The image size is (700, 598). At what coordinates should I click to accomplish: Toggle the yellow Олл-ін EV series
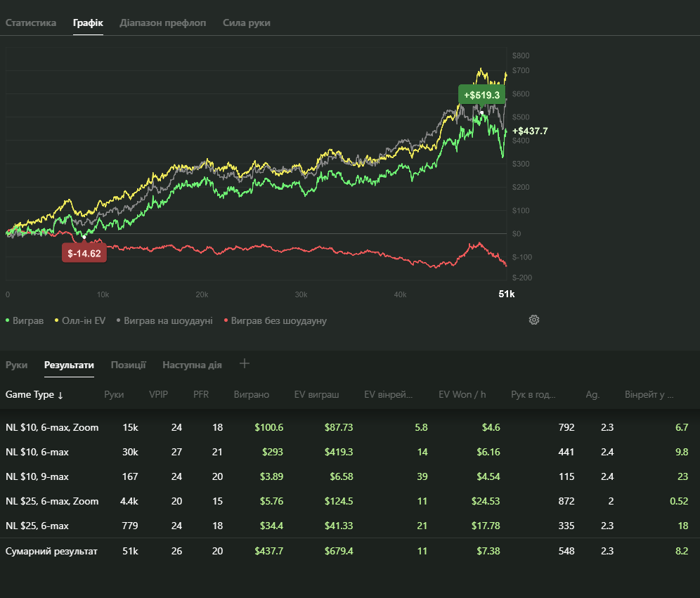[80, 320]
